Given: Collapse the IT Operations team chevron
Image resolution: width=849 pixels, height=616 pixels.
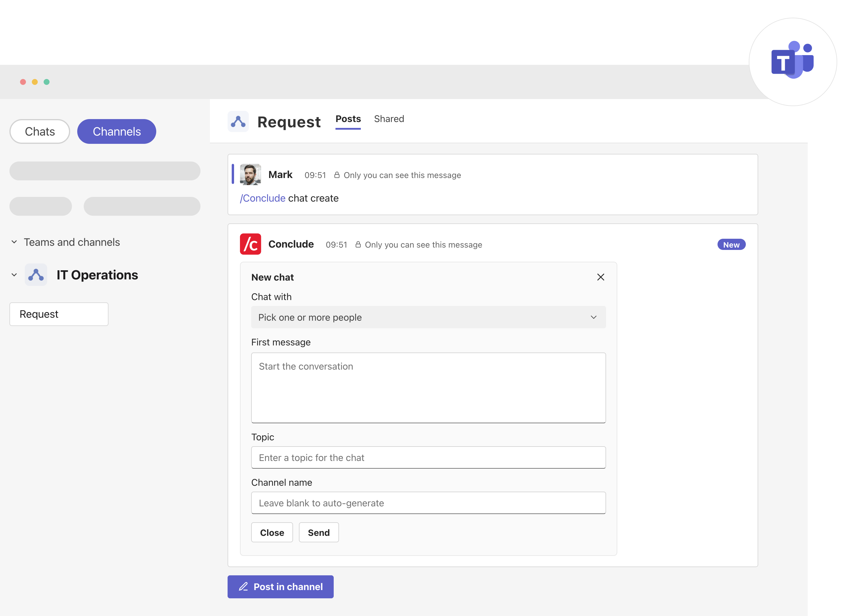Looking at the screenshot, I should (14, 275).
